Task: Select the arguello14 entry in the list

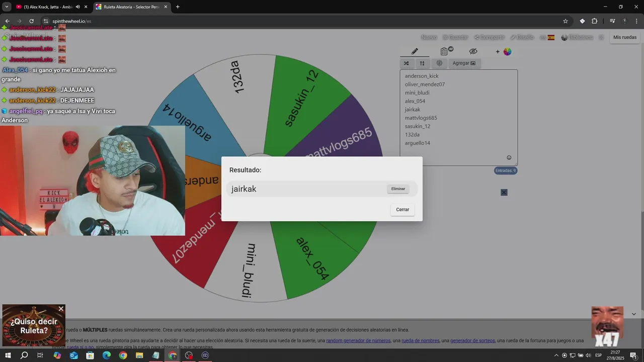Action: coord(418,143)
